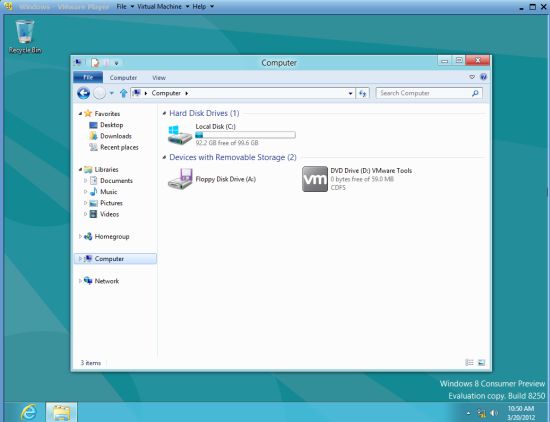Refresh the Computer address bar view
Image resolution: width=550 pixels, height=422 pixels.
pyautogui.click(x=362, y=93)
